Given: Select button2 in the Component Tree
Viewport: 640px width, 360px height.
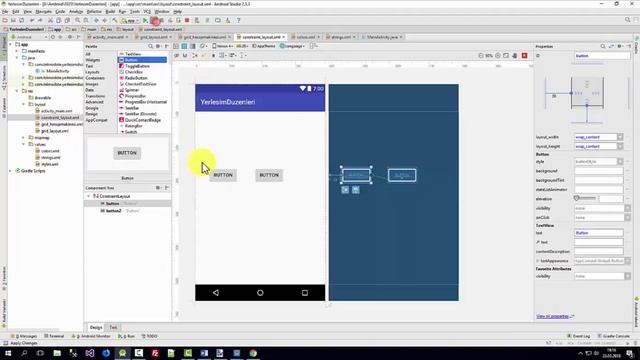Looking at the screenshot, I should click(x=113, y=211).
